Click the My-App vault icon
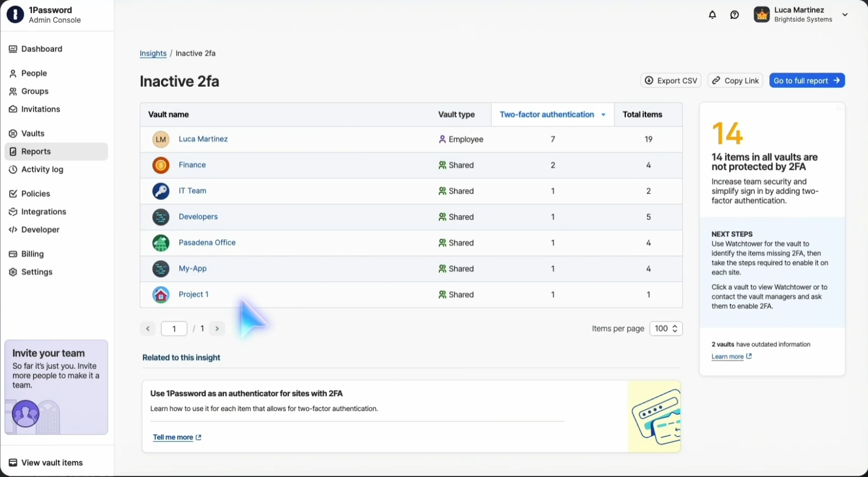This screenshot has height=477, width=868. coord(161,269)
